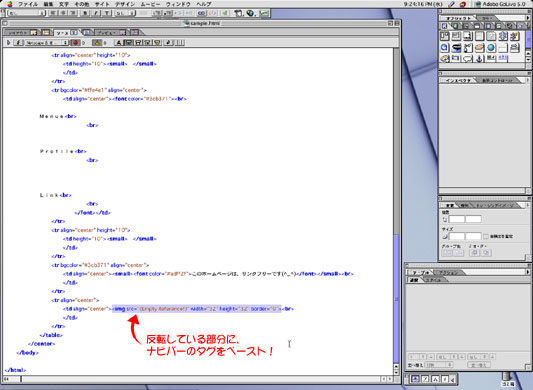Open the paragraph format dropdown in toolbar
The image size is (533, 390).
(27, 13)
